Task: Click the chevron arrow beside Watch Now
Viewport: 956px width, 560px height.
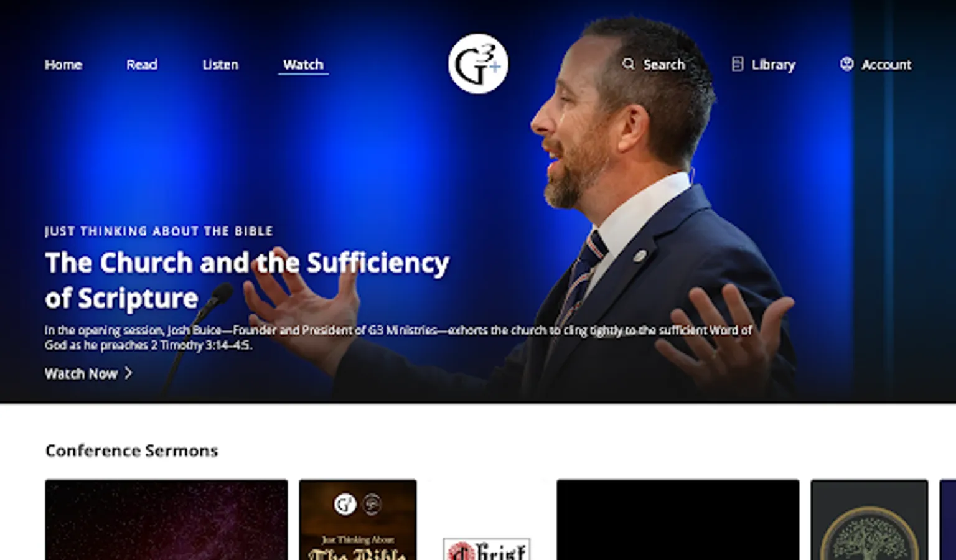Action: pos(128,373)
